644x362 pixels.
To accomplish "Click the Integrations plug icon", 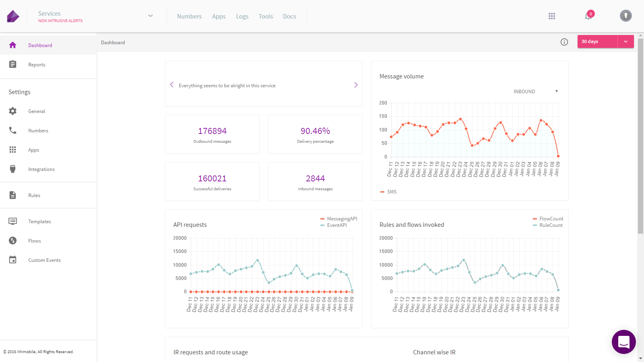I will [12, 169].
